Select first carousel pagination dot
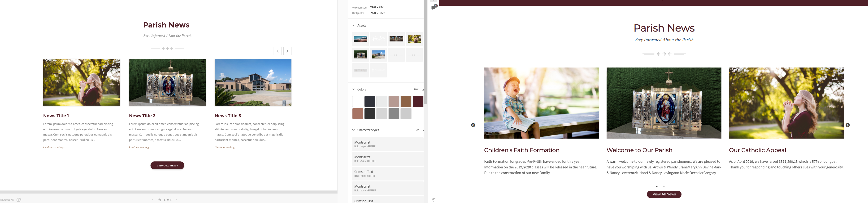 pyautogui.click(x=657, y=187)
